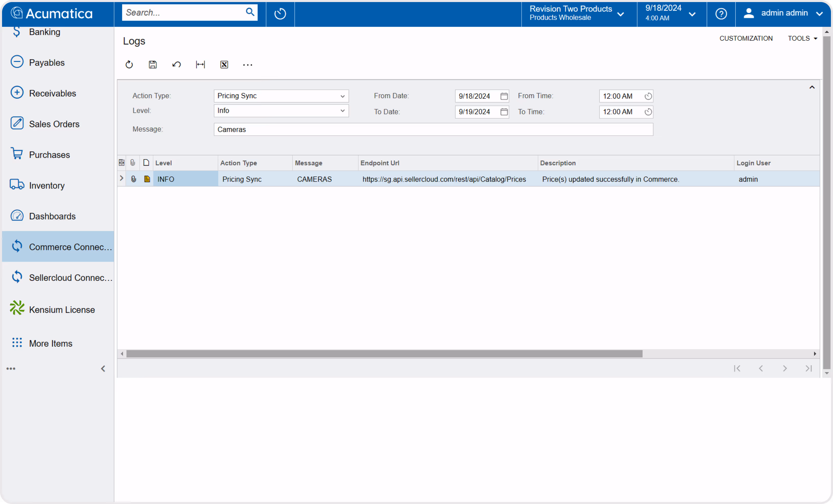Open the From Date calendar picker
The width and height of the screenshot is (833, 504).
pos(504,96)
